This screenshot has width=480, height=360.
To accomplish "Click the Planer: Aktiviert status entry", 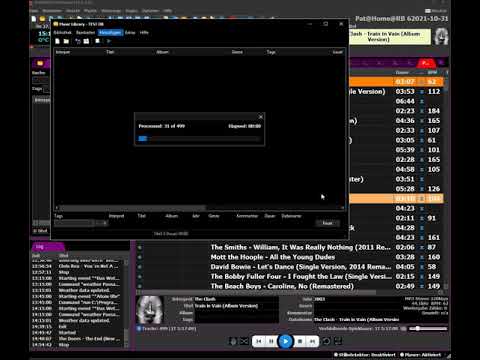I will (420, 355).
